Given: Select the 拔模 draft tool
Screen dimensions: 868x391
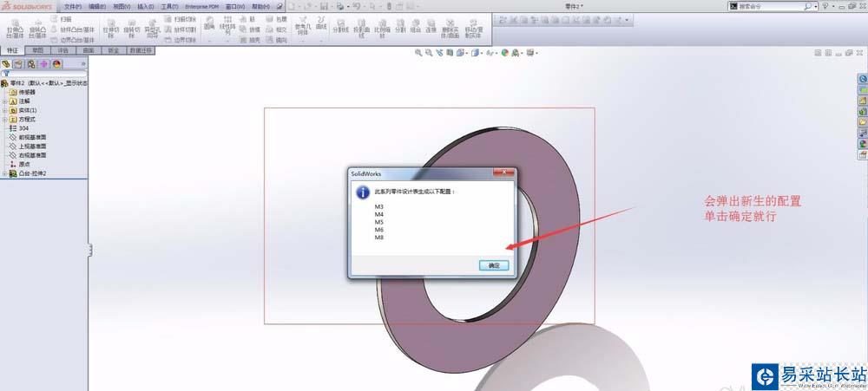Looking at the screenshot, I should point(250,29).
